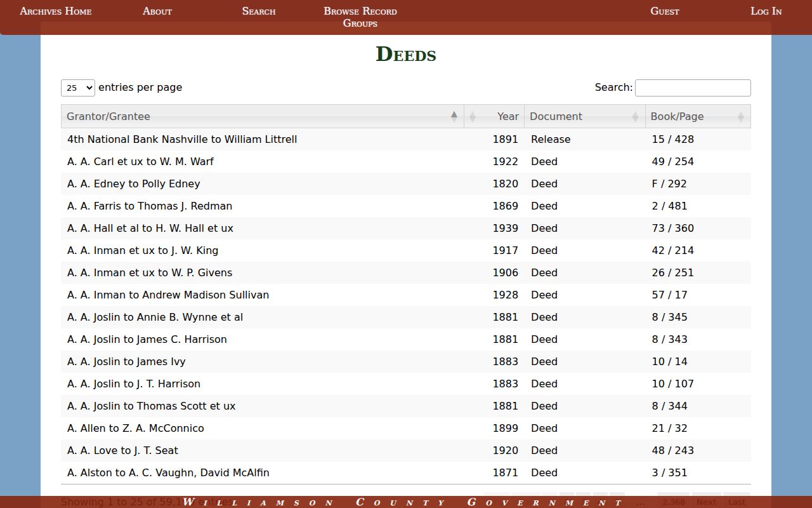Viewport: 812px width, 508px height.
Task: Select A. A. Joslin to James Ivy
Action: pos(406,361)
